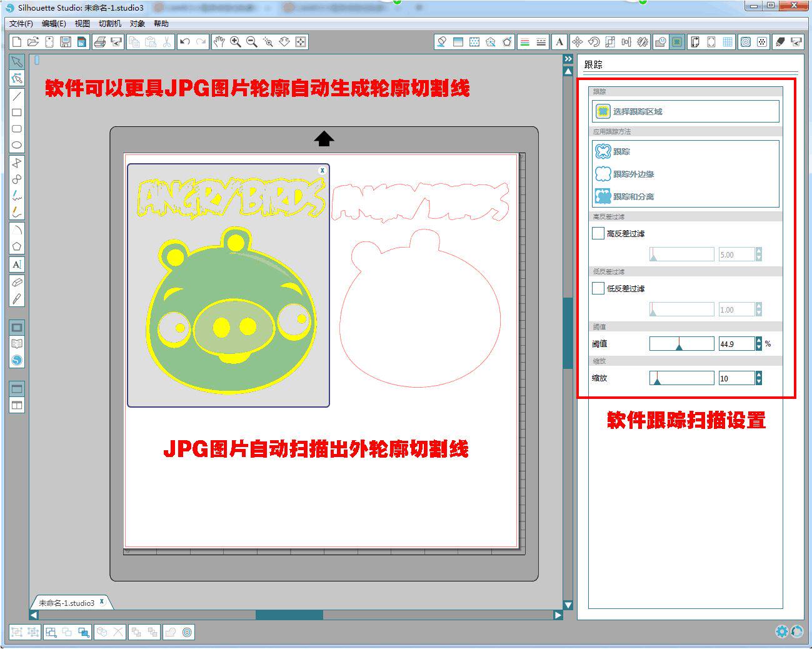Select the hand pan tool
The width and height of the screenshot is (812, 649).
point(219,42)
